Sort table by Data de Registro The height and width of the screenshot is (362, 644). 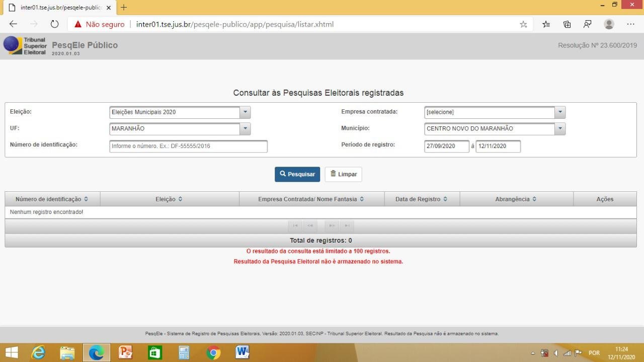(x=422, y=199)
